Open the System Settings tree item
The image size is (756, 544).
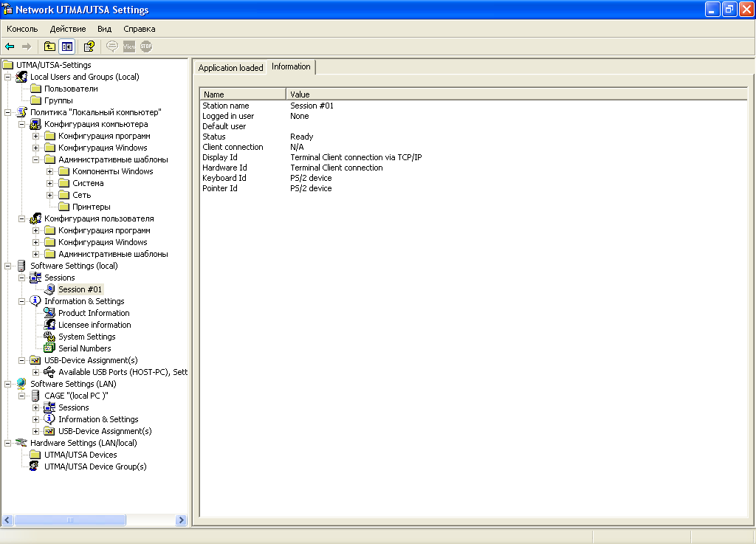pyautogui.click(x=87, y=337)
